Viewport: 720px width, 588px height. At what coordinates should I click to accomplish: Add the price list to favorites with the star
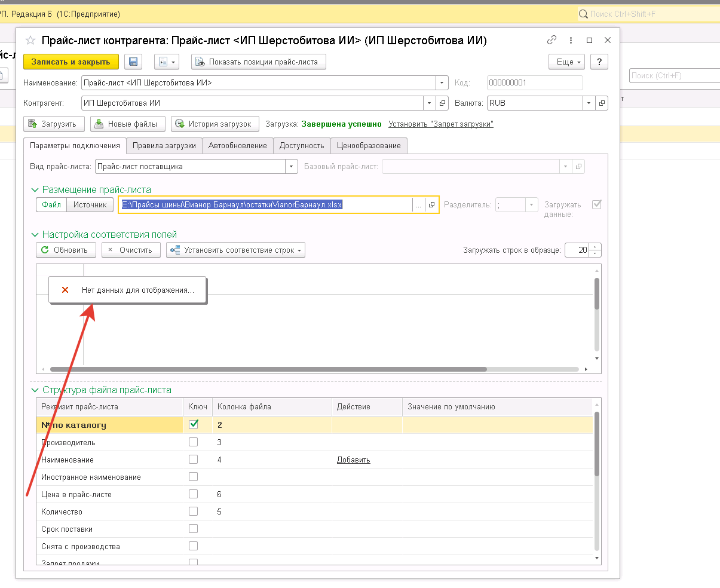point(30,41)
